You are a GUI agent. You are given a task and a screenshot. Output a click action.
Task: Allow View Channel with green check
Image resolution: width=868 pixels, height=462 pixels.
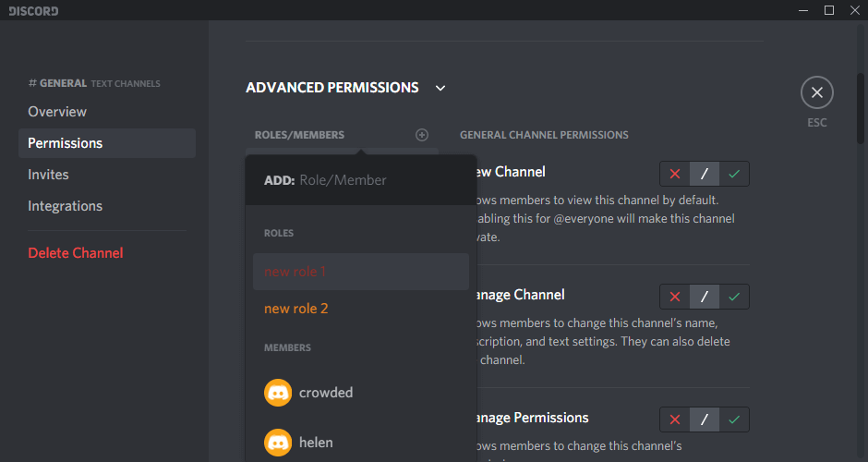pos(734,174)
